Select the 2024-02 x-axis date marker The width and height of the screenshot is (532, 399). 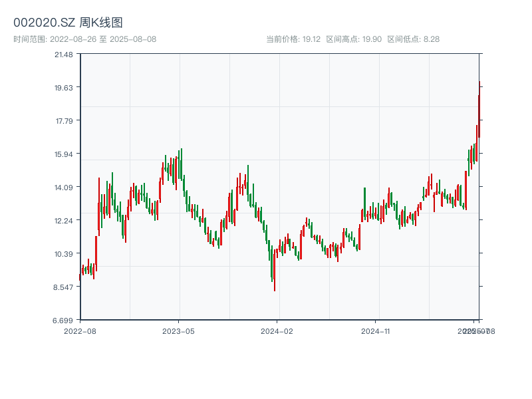click(277, 331)
